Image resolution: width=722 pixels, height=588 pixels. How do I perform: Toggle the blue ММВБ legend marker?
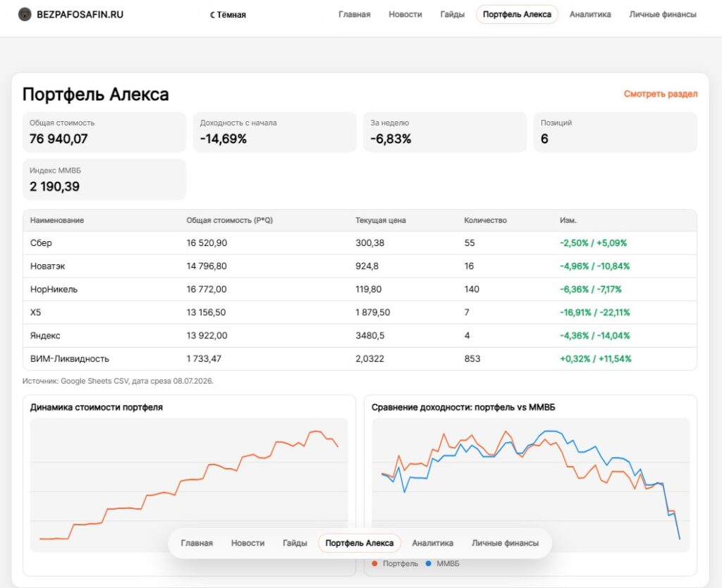[x=429, y=563]
